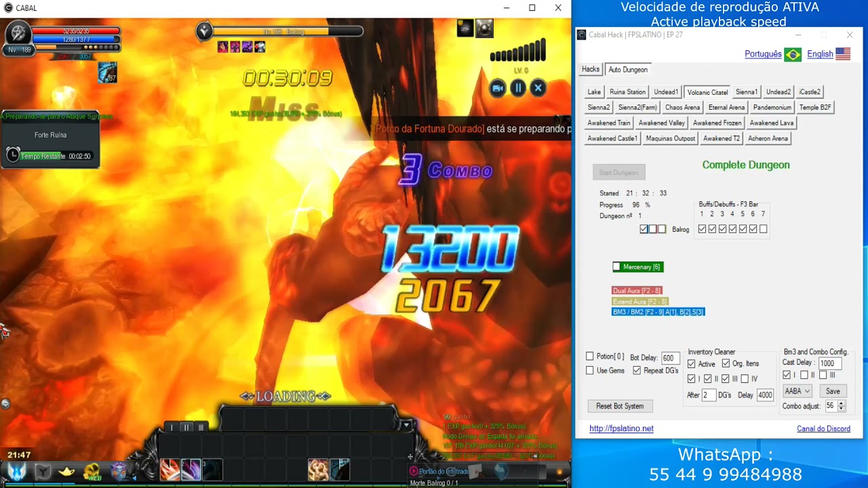Open the winged character menu icon
The image size is (868, 488).
coord(18,470)
